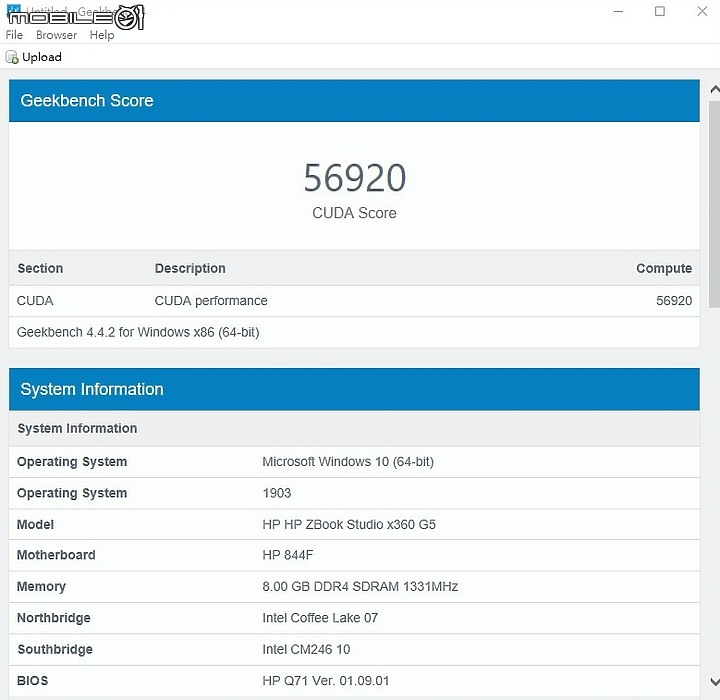Click the CUDA performance description cell
720x700 pixels.
pos(211,301)
